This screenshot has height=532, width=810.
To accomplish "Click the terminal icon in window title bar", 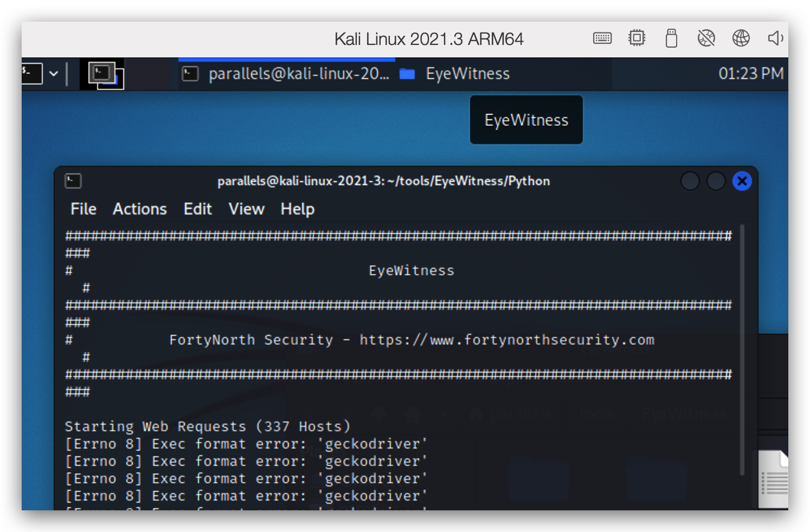I will point(73,181).
